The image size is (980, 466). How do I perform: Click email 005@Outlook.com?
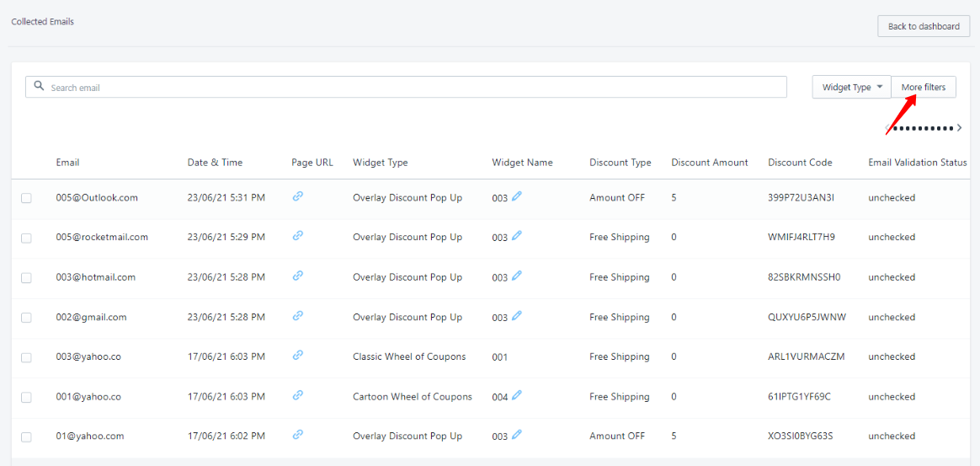(97, 198)
